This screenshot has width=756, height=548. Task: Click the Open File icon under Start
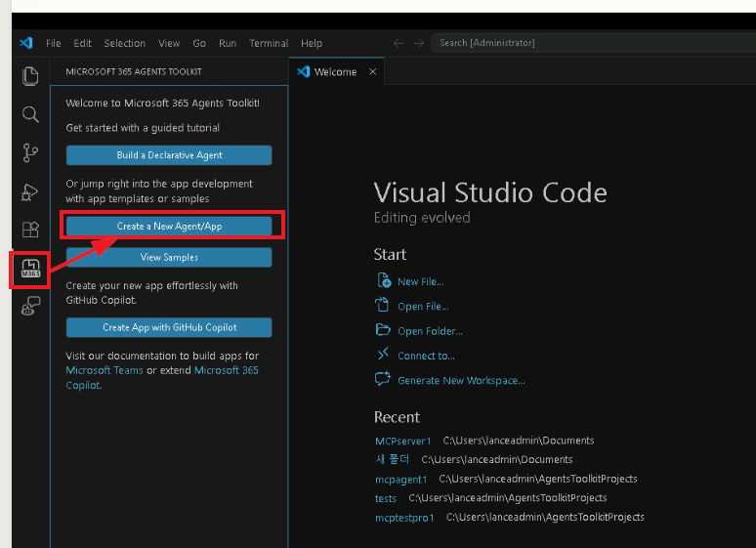pyautogui.click(x=382, y=305)
